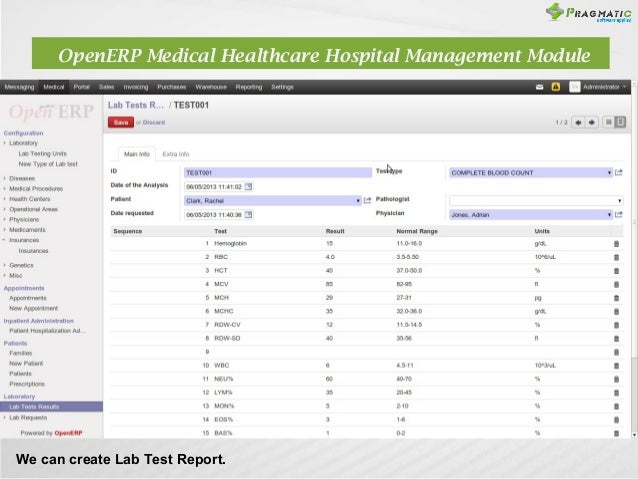
Task: Expand Lab Requests in sidebar
Action: pyautogui.click(x=28, y=418)
